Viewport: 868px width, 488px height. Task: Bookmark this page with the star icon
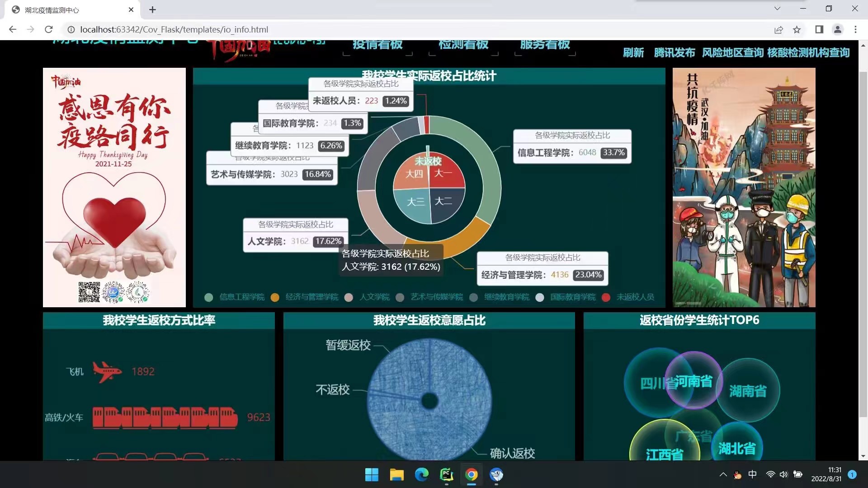(x=797, y=29)
